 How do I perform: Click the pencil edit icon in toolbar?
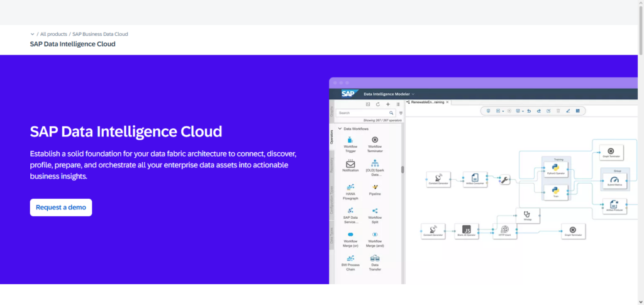click(568, 111)
